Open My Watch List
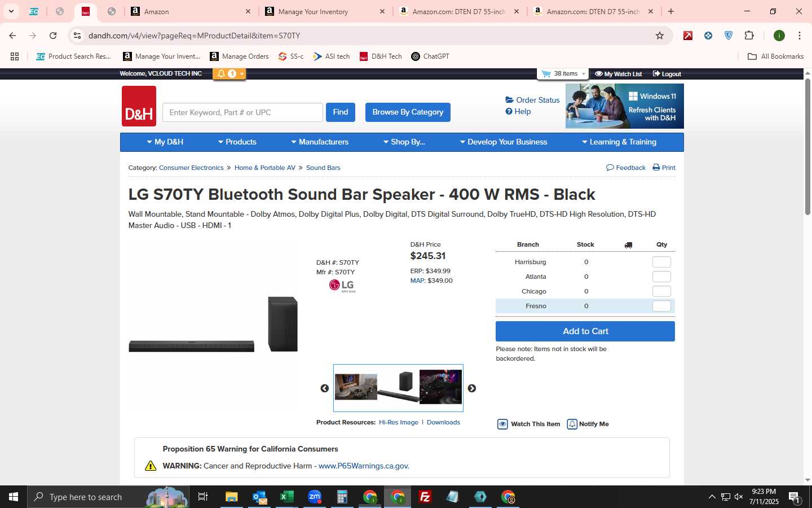This screenshot has width=812, height=508. click(619, 74)
